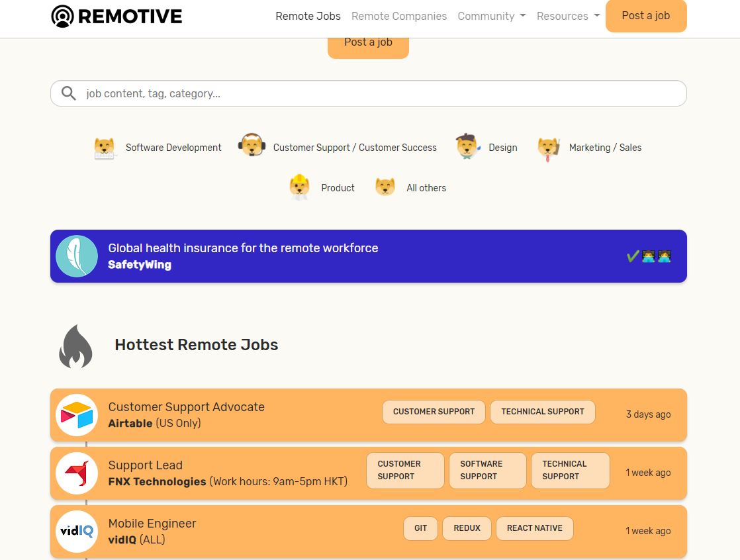This screenshot has width=740, height=560.
Task: Click the All others dog icon
Action: [385, 187]
